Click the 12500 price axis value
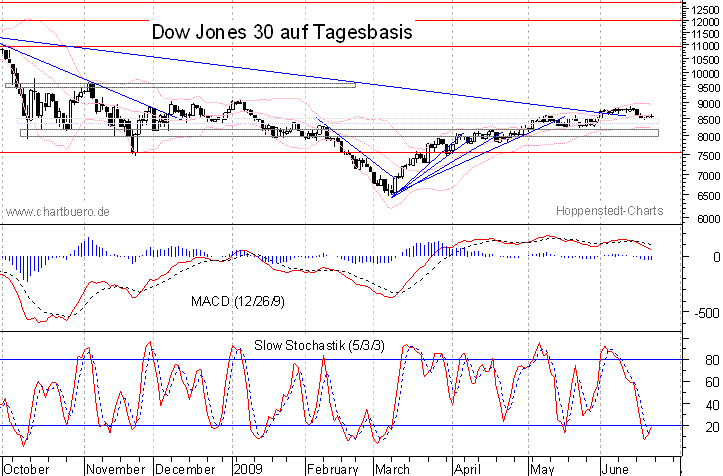This screenshot has height=476, width=723. [x=705, y=9]
